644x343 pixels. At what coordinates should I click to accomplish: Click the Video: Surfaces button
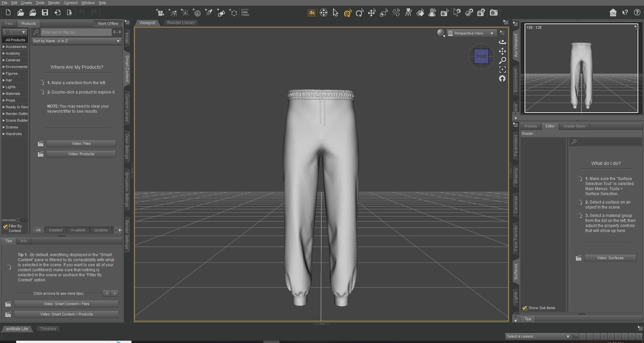point(610,258)
